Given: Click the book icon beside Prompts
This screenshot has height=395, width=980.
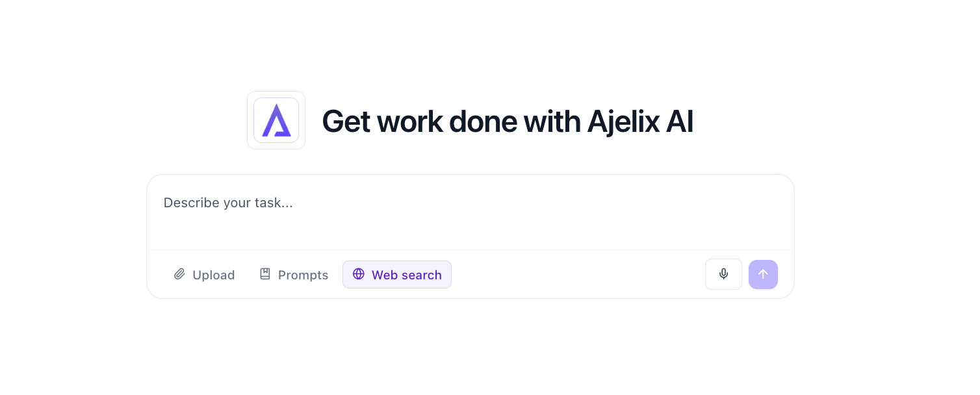Looking at the screenshot, I should click(x=265, y=274).
